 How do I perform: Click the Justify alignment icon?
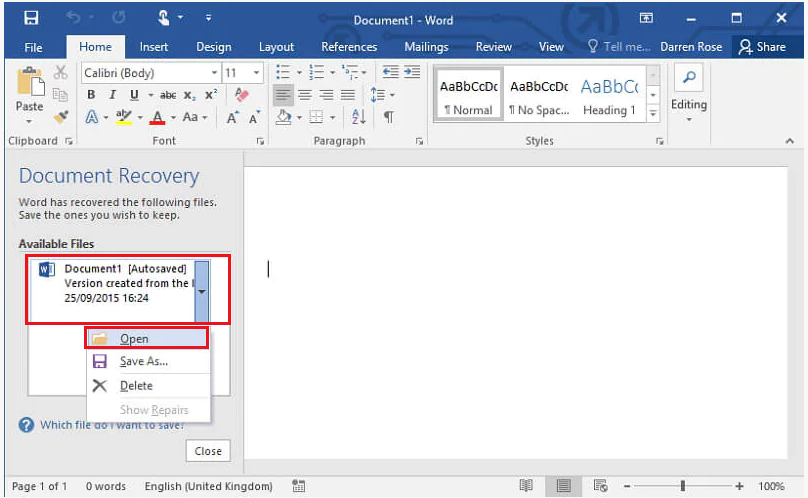(348, 95)
